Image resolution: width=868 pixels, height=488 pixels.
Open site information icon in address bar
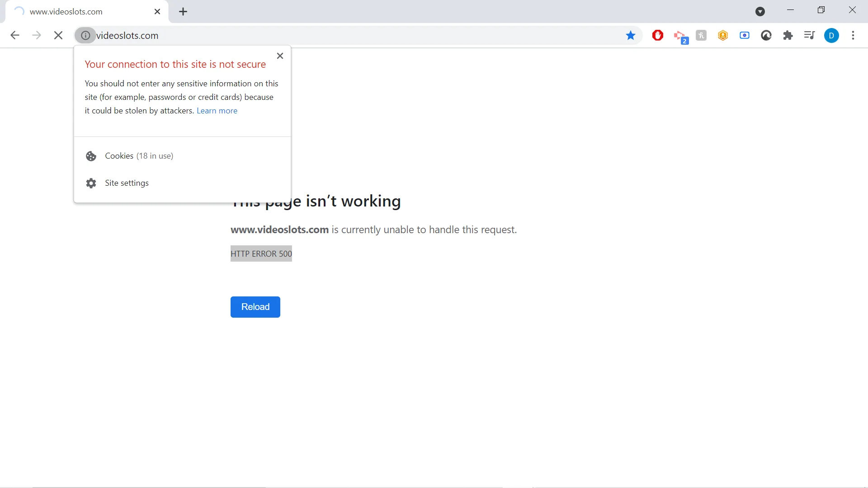coord(85,35)
